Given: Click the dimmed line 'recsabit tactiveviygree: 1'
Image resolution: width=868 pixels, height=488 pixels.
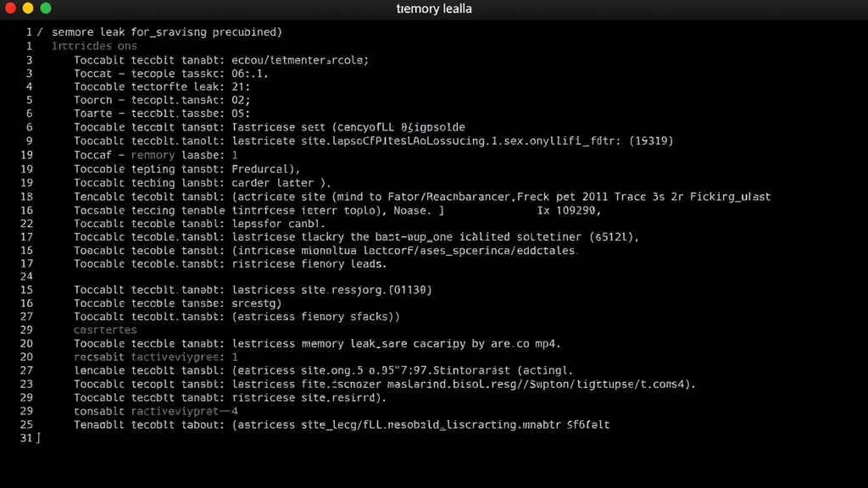Looking at the screenshot, I should coord(156,357).
